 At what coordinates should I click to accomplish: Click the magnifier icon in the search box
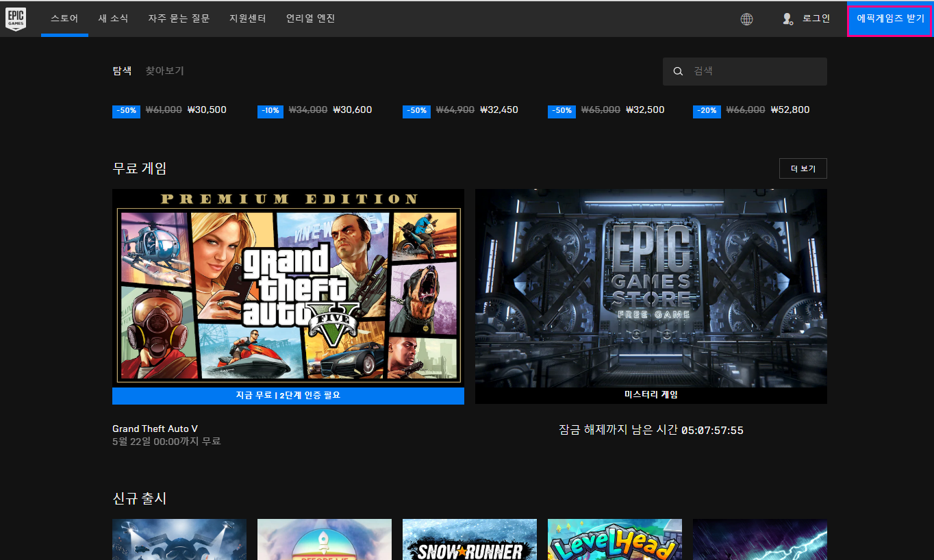click(x=678, y=71)
